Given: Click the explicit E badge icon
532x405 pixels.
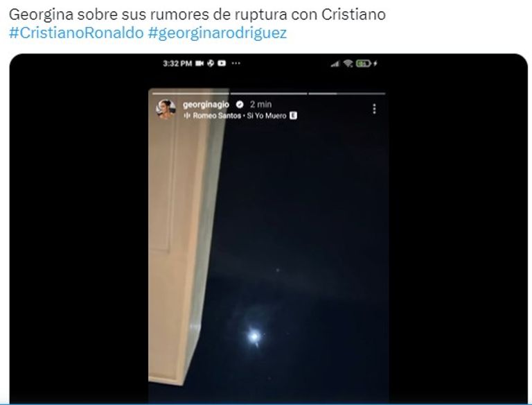Looking at the screenshot, I should pyautogui.click(x=293, y=116).
